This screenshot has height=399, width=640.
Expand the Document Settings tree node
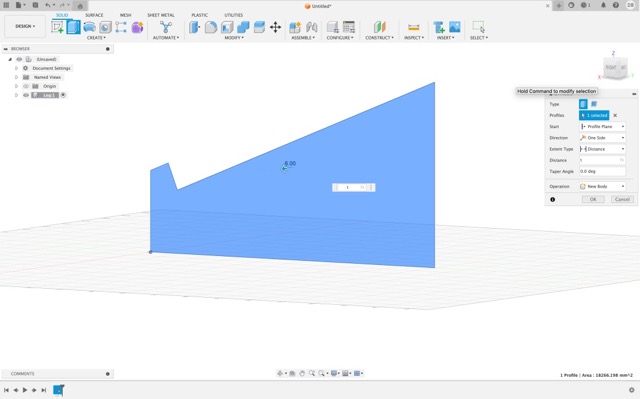16,68
